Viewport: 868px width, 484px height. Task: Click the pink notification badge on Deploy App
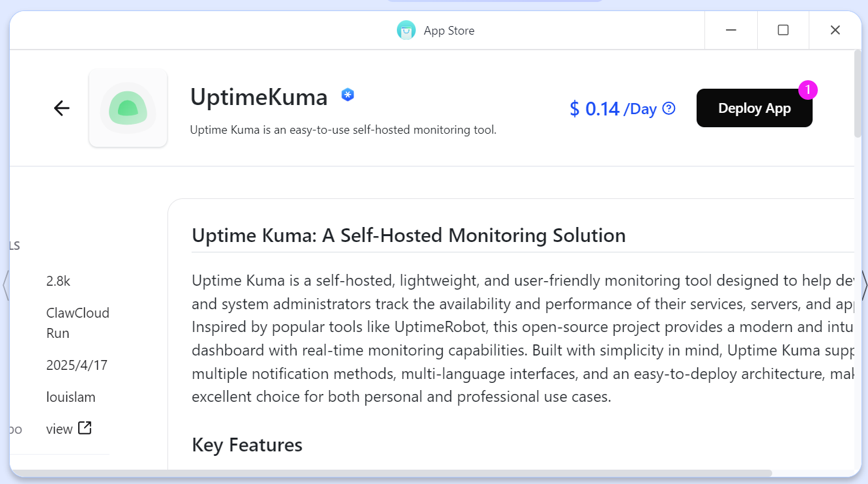(x=807, y=90)
